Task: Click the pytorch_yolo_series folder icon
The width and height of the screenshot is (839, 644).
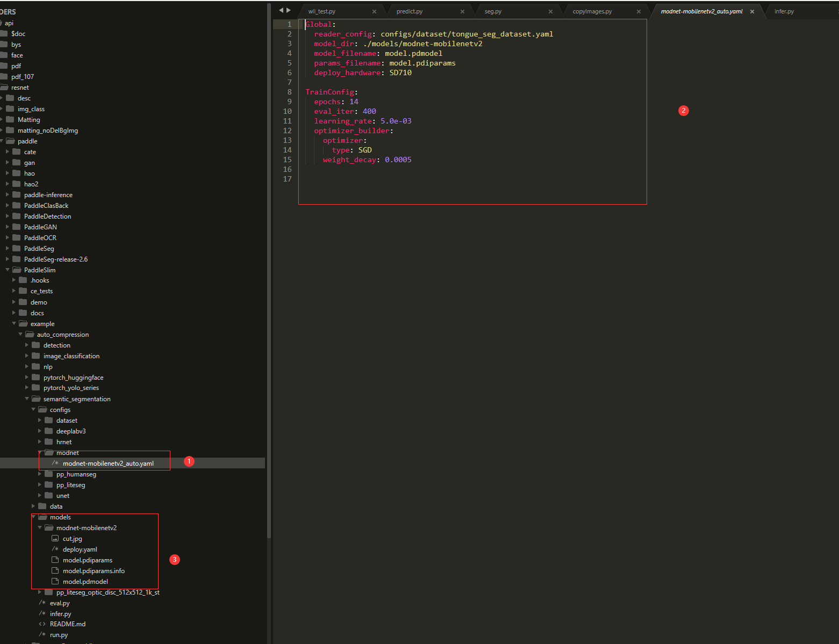Action: pos(35,388)
